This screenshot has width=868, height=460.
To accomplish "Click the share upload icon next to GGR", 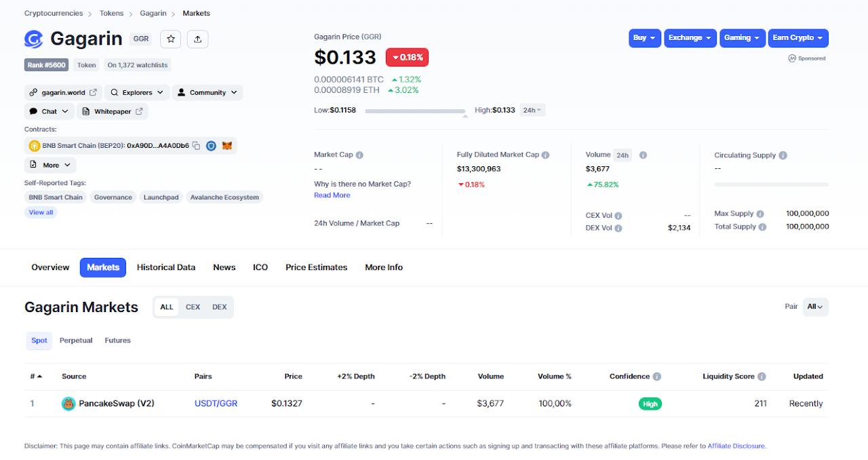I will (x=197, y=39).
